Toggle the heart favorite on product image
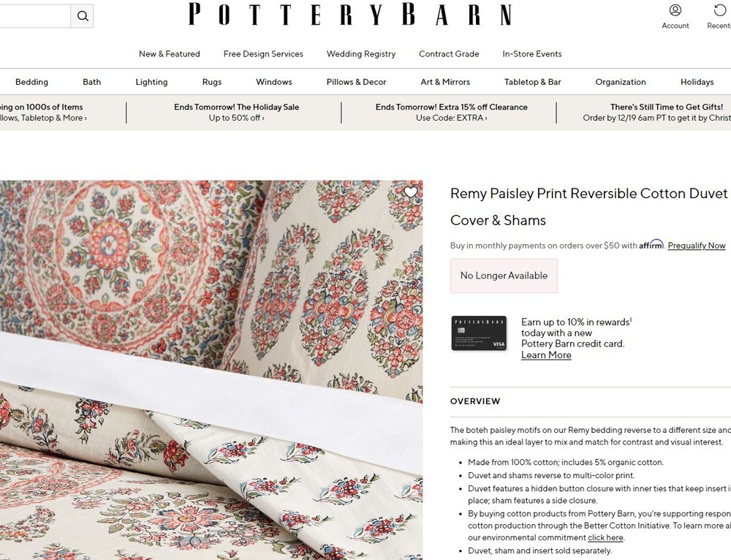Screen dimensions: 731x560 [410, 192]
